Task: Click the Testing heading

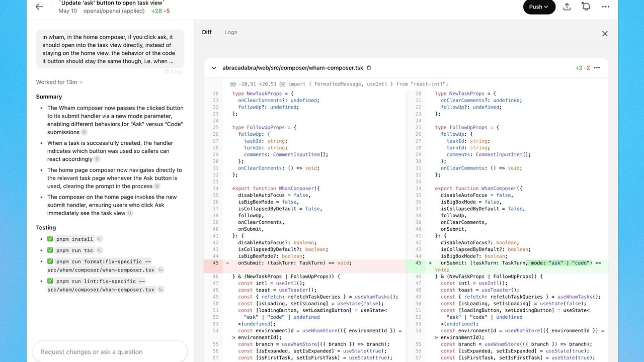Action: pyautogui.click(x=46, y=228)
